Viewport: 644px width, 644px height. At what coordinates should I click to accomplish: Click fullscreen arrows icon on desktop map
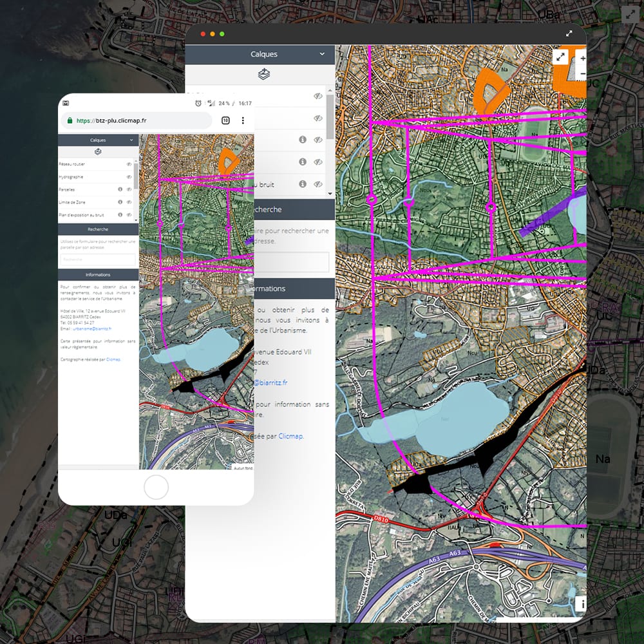click(x=560, y=57)
